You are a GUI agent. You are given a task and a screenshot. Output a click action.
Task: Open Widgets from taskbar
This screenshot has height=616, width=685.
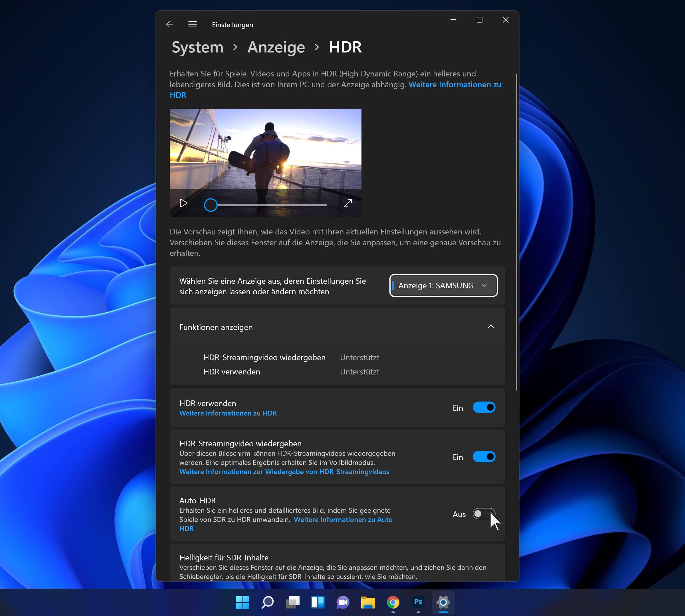coord(318,602)
